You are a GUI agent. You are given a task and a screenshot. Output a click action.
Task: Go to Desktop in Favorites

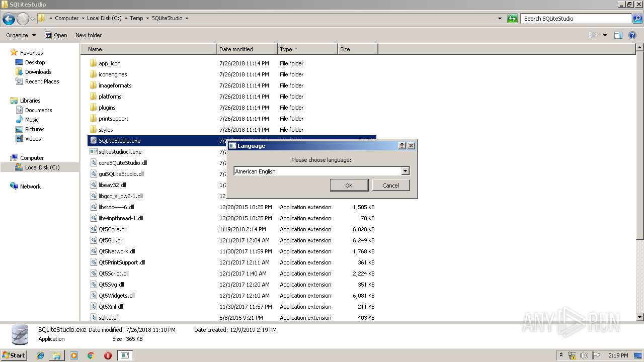(x=35, y=62)
